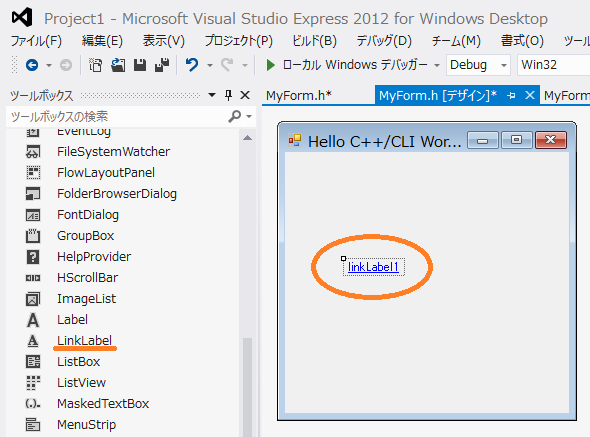Click the Navigate Backward arrow icon

coord(32,65)
